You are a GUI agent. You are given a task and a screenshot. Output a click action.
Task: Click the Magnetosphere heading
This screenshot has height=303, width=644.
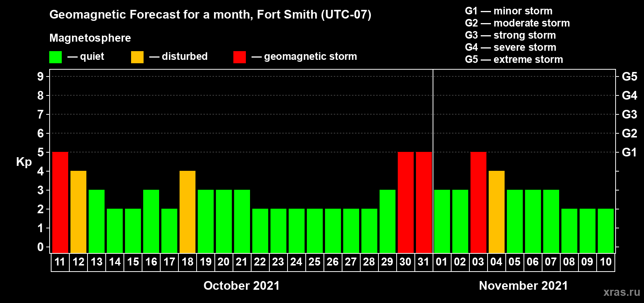(90, 38)
